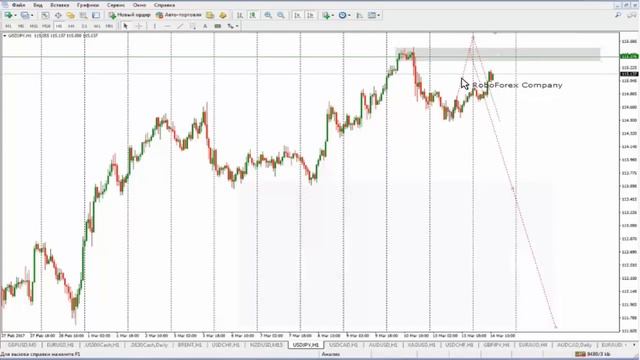This screenshot has width=640, height=360.
Task: Open the Вид menu
Action: [38, 5]
